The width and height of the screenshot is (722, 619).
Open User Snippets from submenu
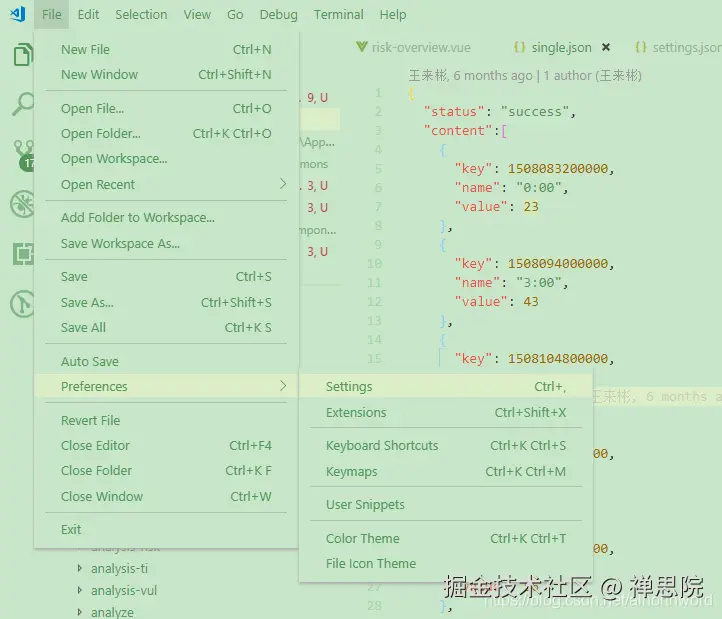pyautogui.click(x=446, y=505)
